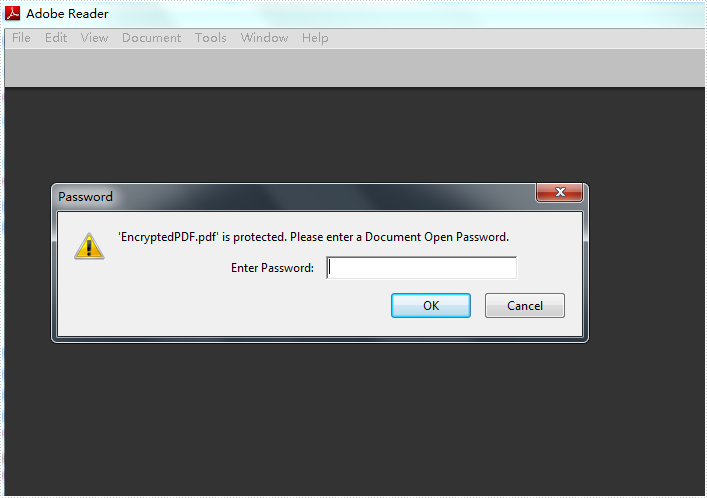This screenshot has width=707, height=498.
Task: Click the dark empty document area below dialog
Action: point(354,420)
